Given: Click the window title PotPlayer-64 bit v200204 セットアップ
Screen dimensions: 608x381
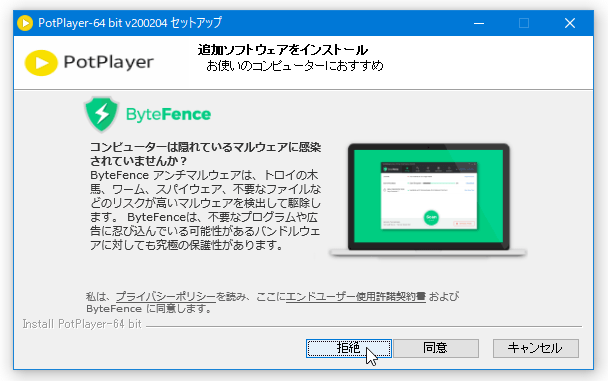Looking at the screenshot, I should pos(130,23).
